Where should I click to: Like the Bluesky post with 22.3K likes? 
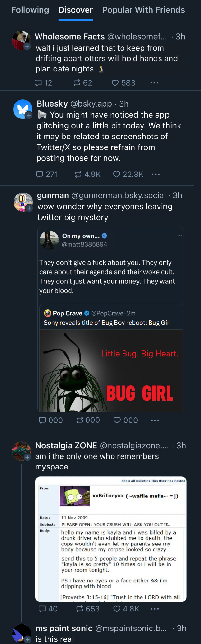pyautogui.click(x=117, y=175)
